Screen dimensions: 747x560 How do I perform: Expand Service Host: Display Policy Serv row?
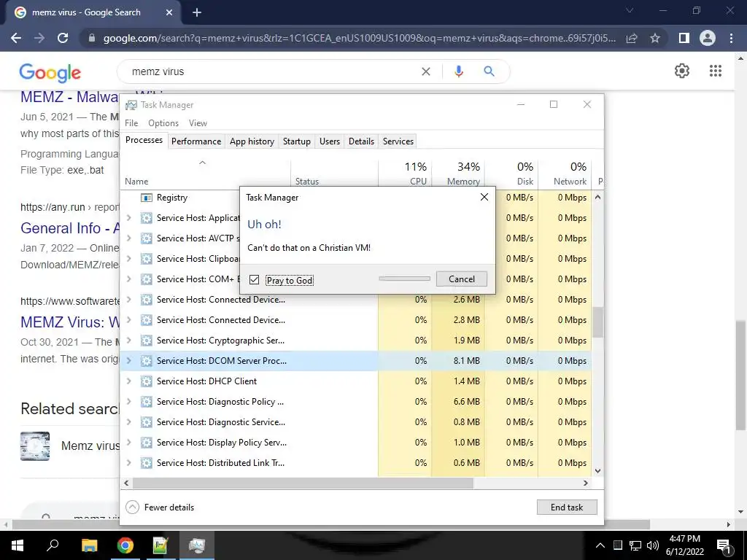tap(128, 443)
